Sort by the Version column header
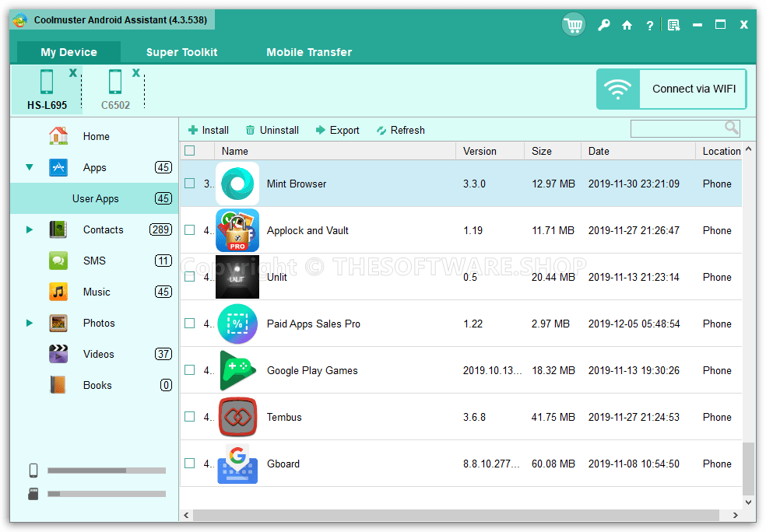This screenshot has width=766, height=532. [x=490, y=152]
